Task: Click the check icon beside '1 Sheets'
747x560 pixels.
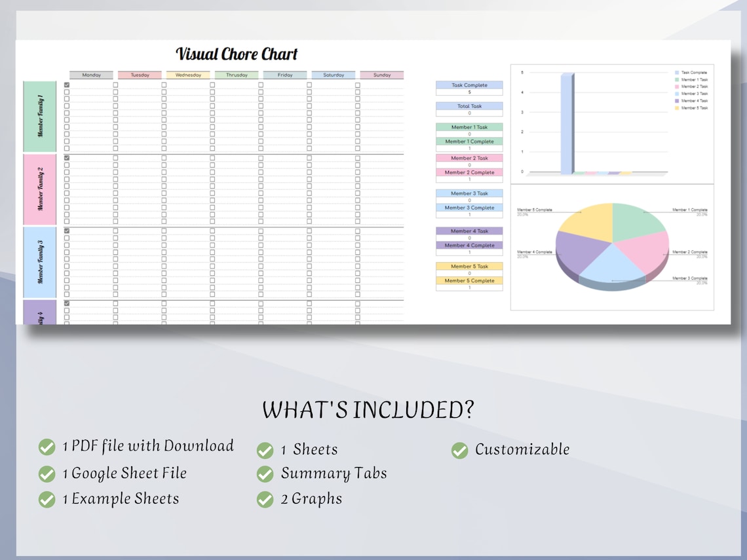Action: 265,449
